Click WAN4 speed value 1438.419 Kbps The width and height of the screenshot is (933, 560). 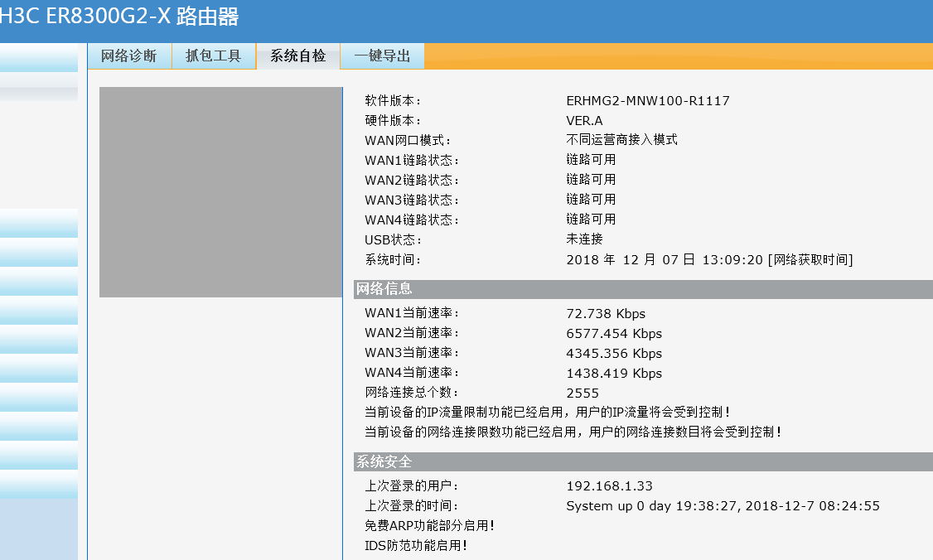coord(614,373)
